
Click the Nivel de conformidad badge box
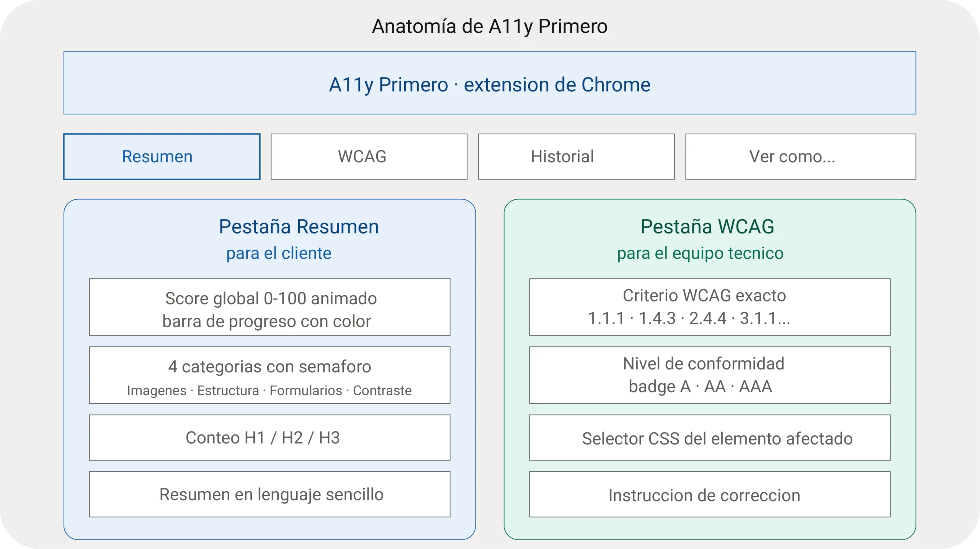click(x=710, y=375)
